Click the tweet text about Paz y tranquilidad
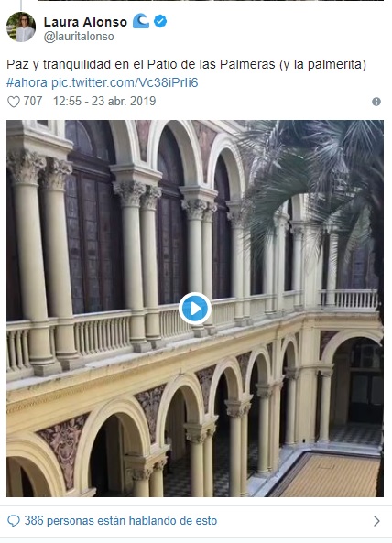This screenshot has height=543, width=392. (x=186, y=64)
